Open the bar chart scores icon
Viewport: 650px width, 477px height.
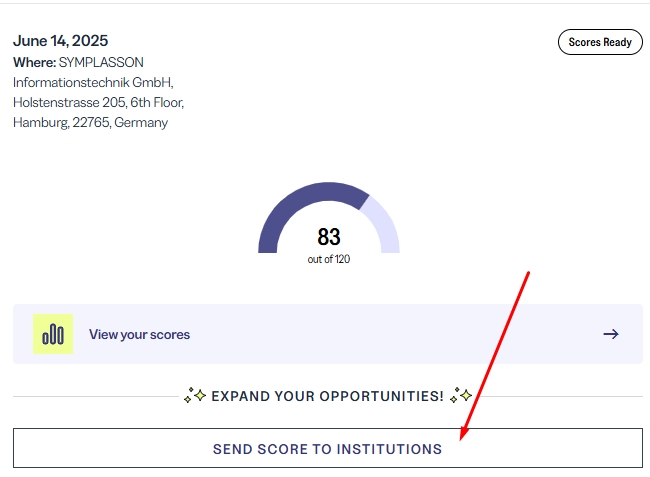(x=53, y=334)
